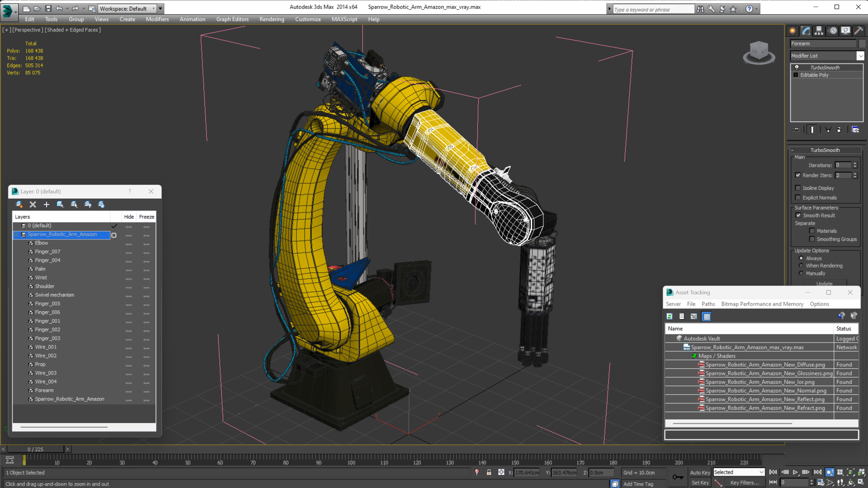Click the Create New Layer icon
This screenshot has height=488, width=868.
coord(19,204)
